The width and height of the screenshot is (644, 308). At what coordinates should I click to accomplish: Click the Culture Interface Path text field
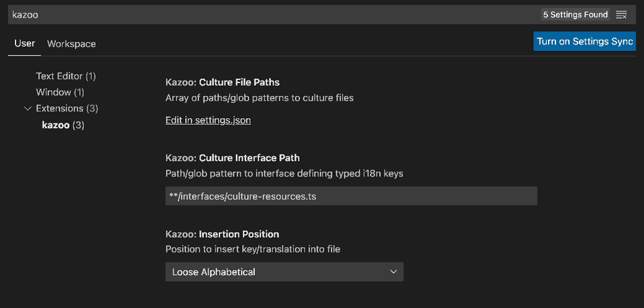coord(351,197)
